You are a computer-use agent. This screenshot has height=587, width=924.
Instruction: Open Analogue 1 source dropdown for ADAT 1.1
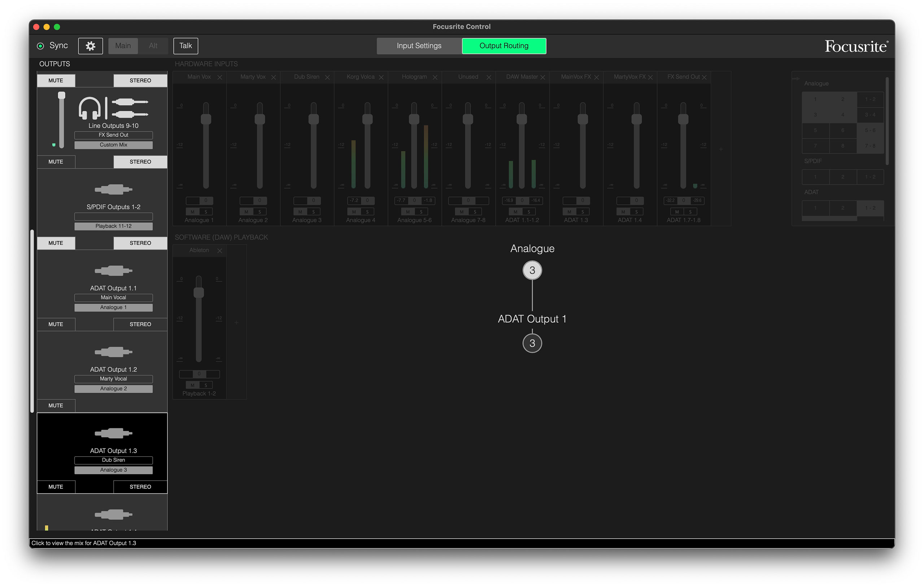114,308
